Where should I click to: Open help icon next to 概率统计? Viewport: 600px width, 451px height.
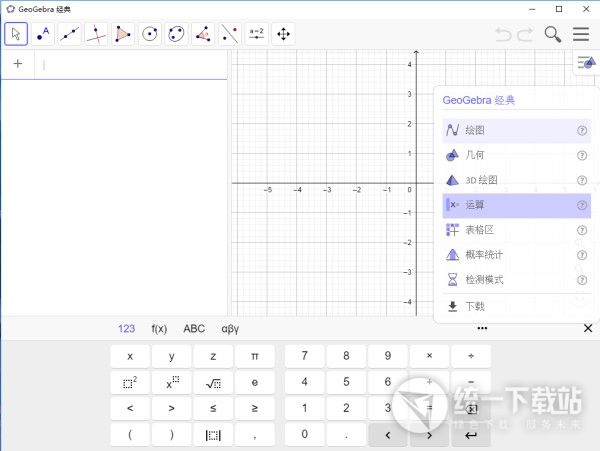point(582,255)
